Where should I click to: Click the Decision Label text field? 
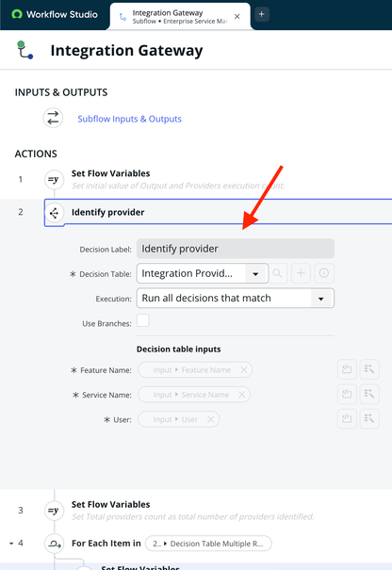(236, 249)
